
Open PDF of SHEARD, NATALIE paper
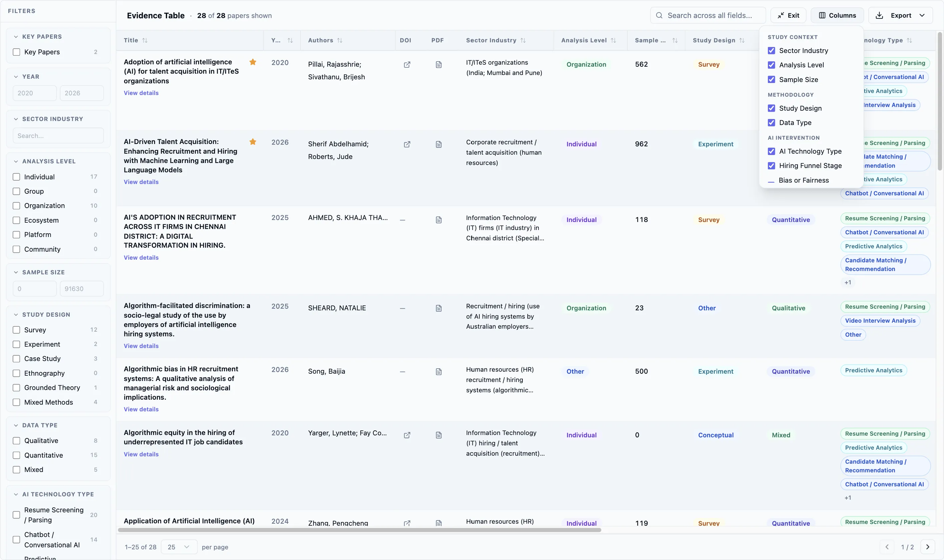(x=438, y=308)
